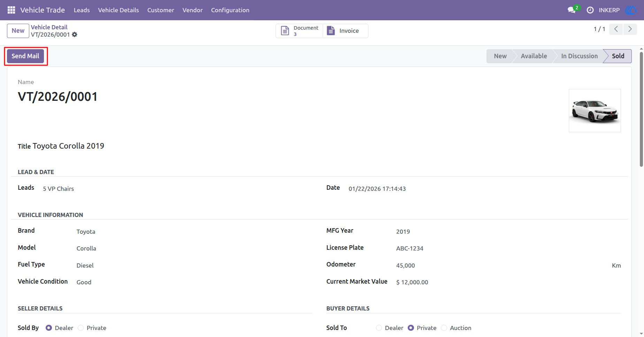Click the Send Mail button
Viewport: 644px width, 337px height.
click(25, 56)
